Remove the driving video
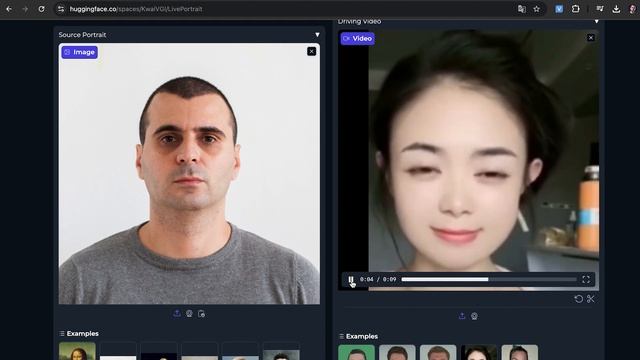 [591, 38]
